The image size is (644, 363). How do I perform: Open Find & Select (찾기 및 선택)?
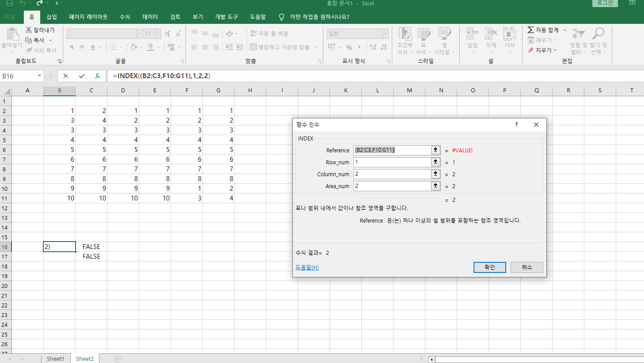point(599,41)
